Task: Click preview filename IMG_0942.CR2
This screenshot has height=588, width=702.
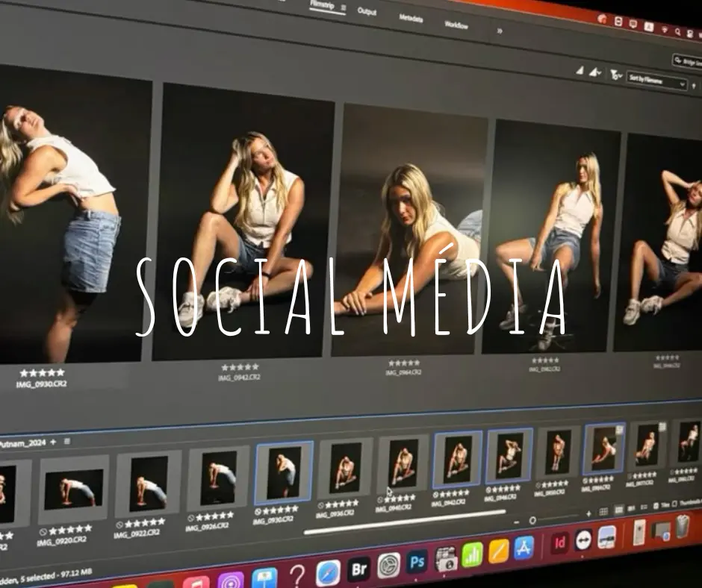Action: click(239, 378)
